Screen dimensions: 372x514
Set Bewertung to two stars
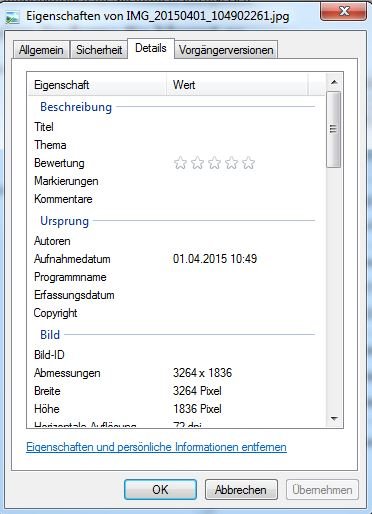[197, 163]
